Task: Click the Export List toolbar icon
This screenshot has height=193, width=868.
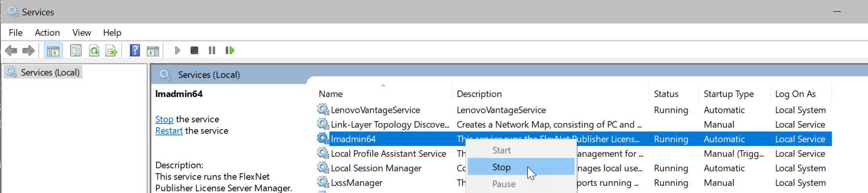Action: (112, 51)
